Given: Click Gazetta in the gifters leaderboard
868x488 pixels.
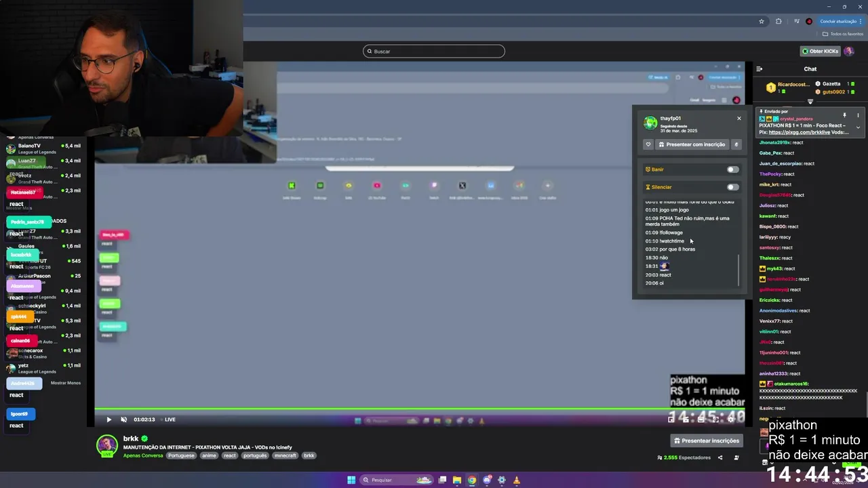Looking at the screenshot, I should pos(834,83).
